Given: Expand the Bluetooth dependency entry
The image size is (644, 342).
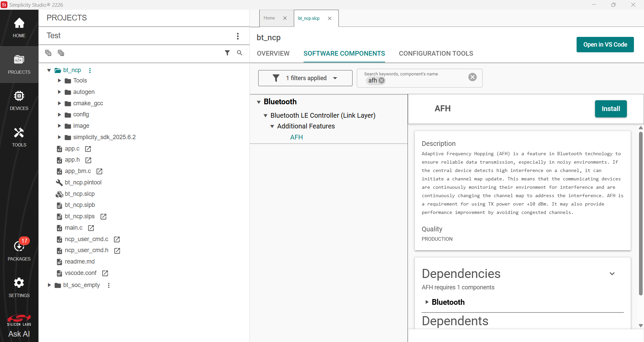Looking at the screenshot, I should [427, 302].
